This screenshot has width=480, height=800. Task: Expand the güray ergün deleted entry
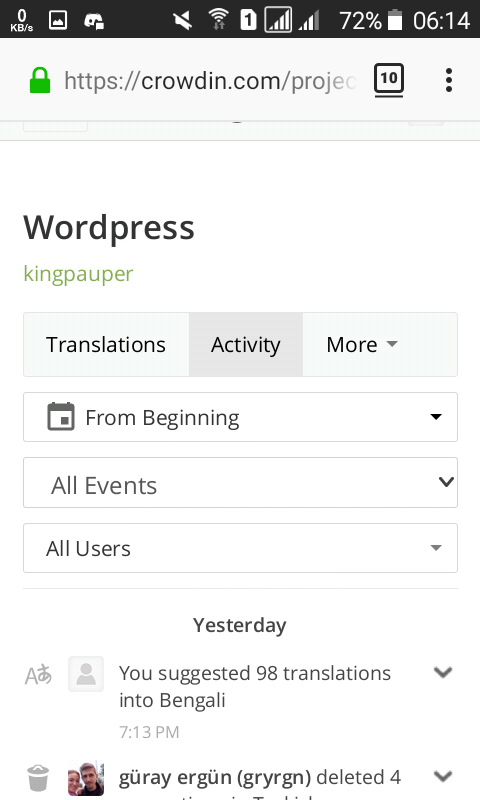[443, 776]
